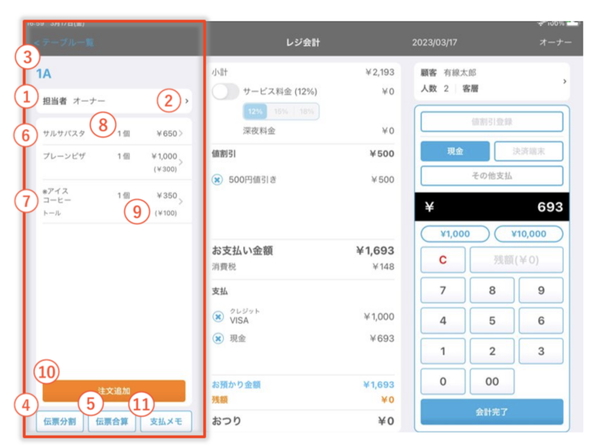Viewport: 600px width, 446px height.
Task: Tap the ¥1,000 quick amount button
Action: tap(455, 234)
